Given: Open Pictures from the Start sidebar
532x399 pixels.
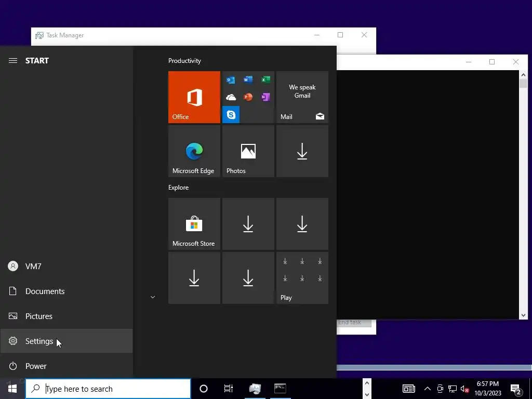Looking at the screenshot, I should click(66, 316).
